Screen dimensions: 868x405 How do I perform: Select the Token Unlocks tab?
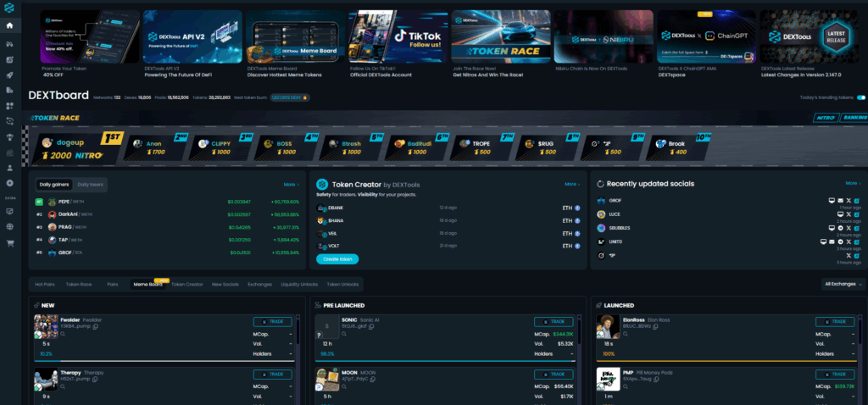click(x=342, y=285)
